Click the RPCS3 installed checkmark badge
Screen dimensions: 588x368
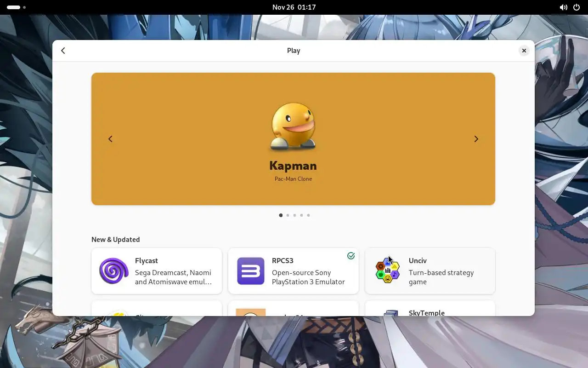click(x=351, y=256)
